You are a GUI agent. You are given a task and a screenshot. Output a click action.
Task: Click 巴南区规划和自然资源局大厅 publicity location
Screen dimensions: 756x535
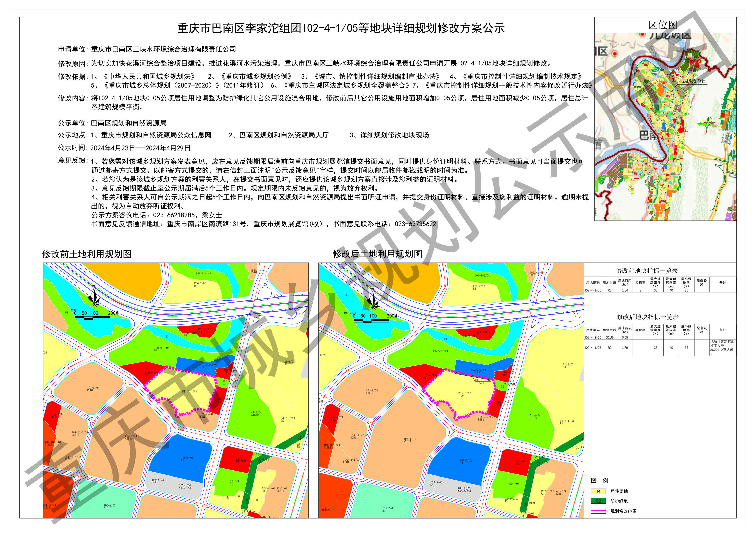pyautogui.click(x=284, y=135)
